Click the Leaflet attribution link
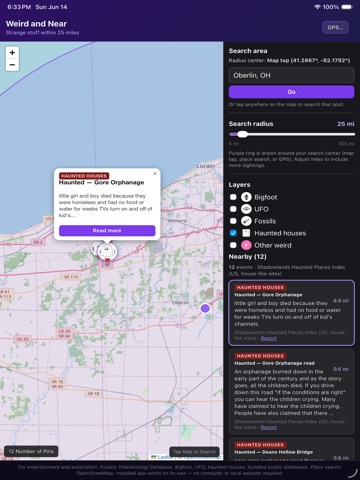 coord(165,457)
